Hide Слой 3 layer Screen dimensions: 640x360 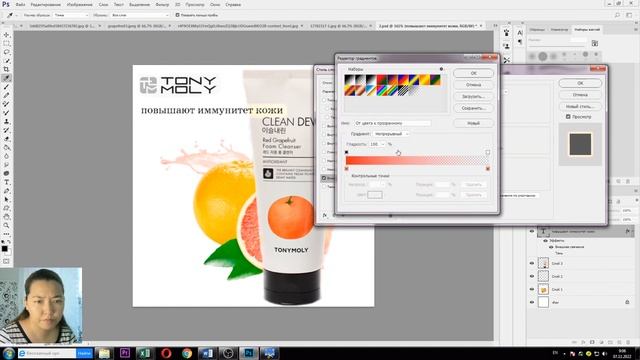(x=532, y=264)
